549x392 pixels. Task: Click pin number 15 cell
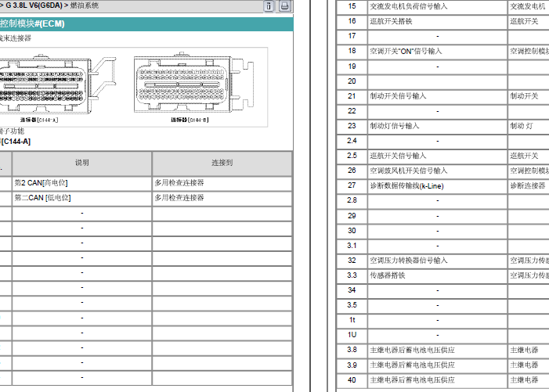(x=352, y=6)
